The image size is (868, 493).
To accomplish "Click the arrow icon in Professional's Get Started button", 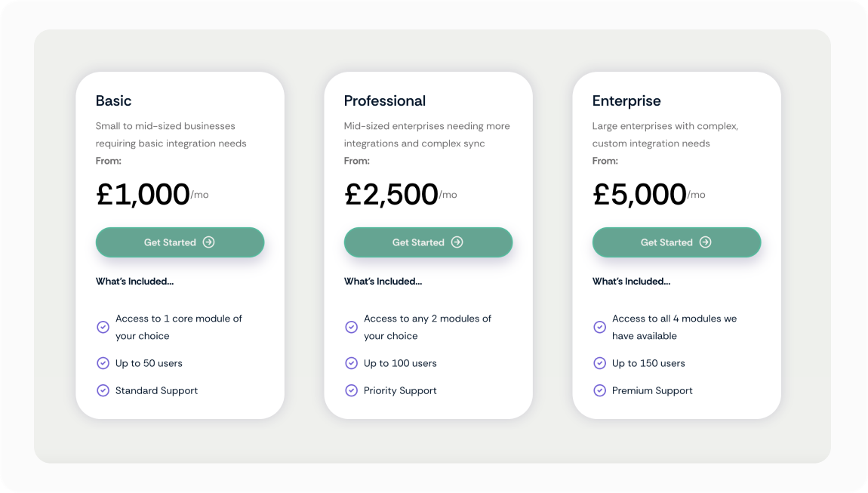I will tap(457, 242).
